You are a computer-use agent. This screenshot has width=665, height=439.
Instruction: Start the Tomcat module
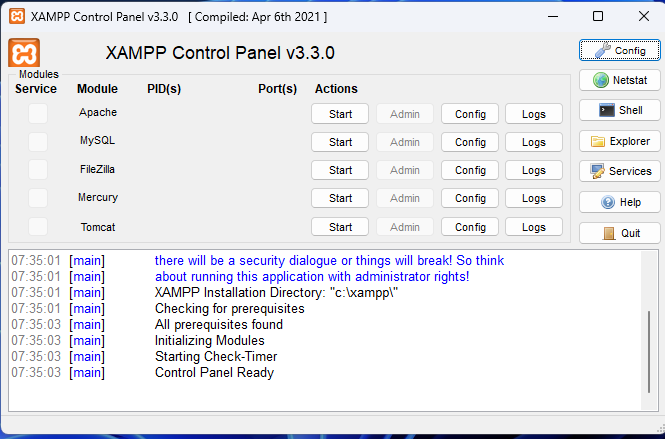click(x=340, y=227)
